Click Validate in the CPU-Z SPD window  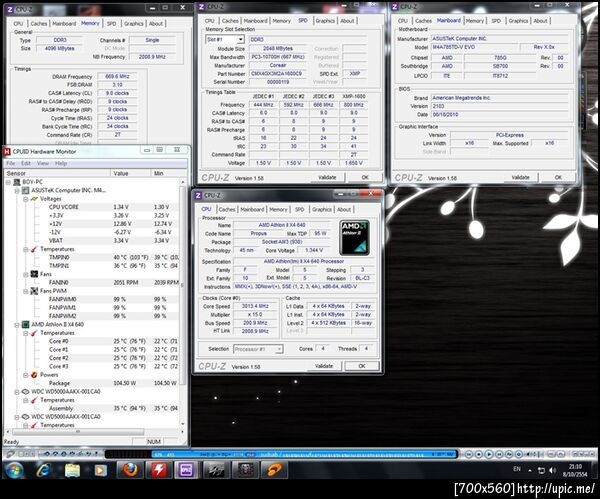tap(327, 178)
